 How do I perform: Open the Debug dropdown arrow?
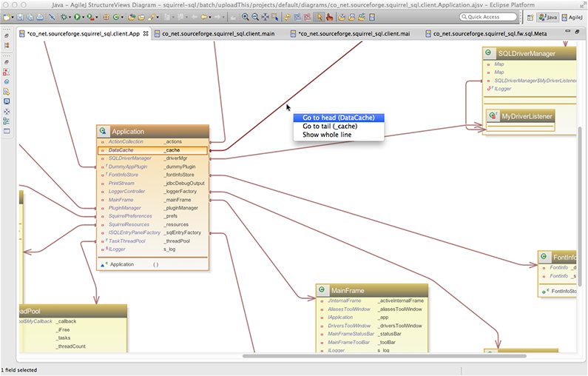point(70,17)
